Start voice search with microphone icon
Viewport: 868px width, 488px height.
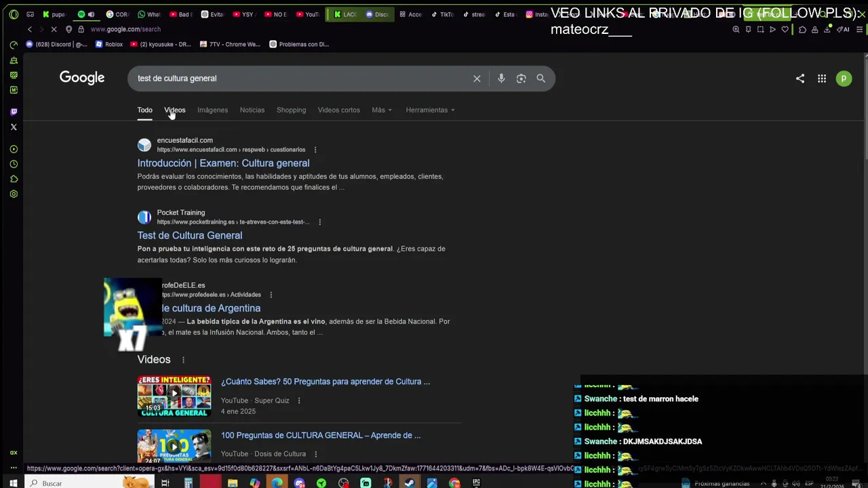[x=501, y=79]
